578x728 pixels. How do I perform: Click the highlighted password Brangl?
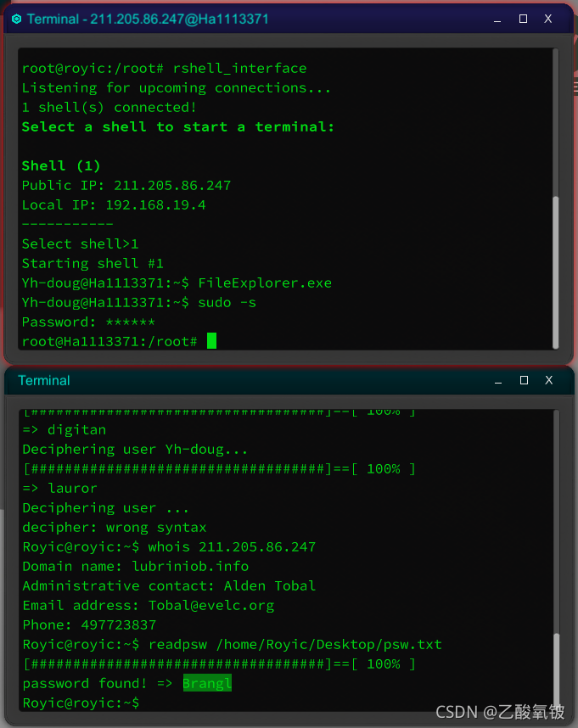pos(207,683)
